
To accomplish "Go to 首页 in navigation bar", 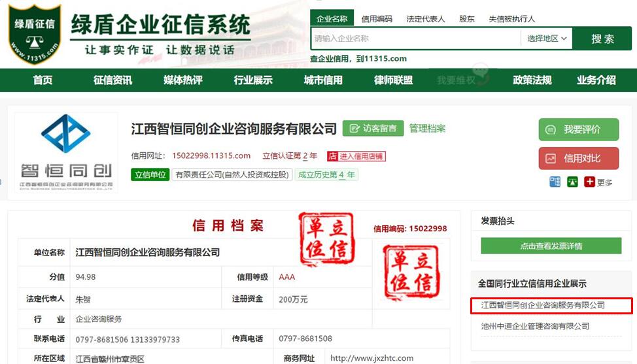I will tap(43, 80).
